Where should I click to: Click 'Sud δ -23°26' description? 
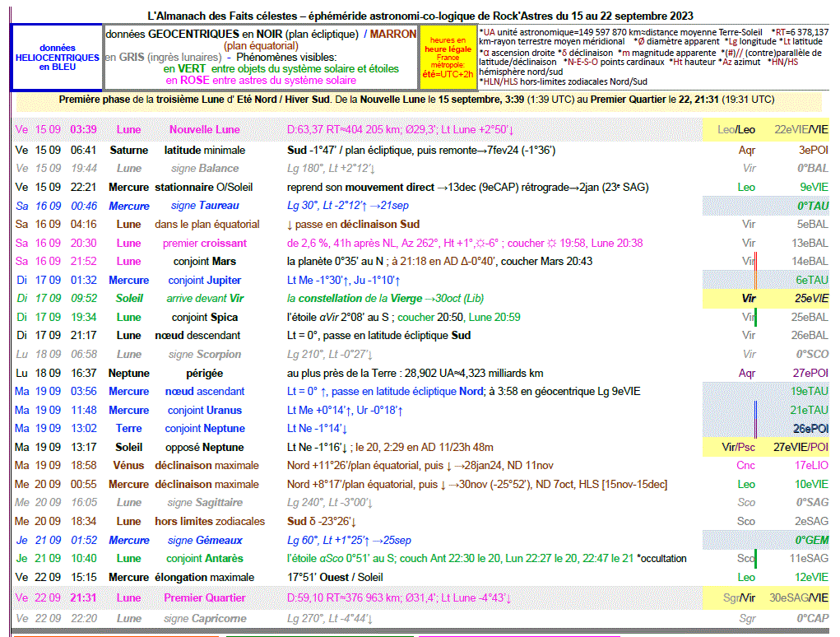click(x=322, y=521)
